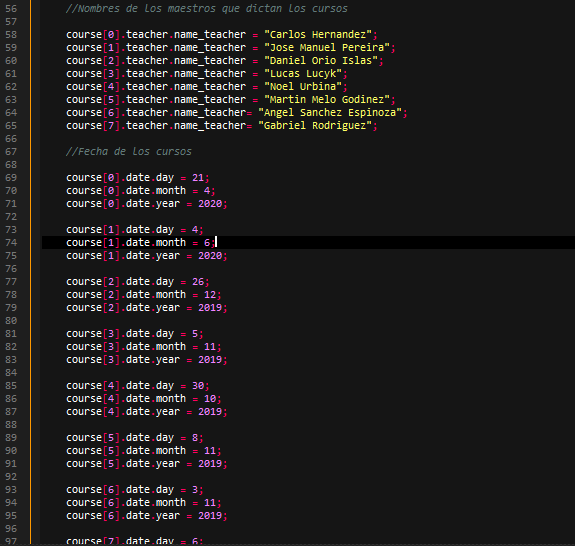575x546 pixels.
Task: Click the string "Noel Urbina"
Action: pyautogui.click(x=303, y=87)
